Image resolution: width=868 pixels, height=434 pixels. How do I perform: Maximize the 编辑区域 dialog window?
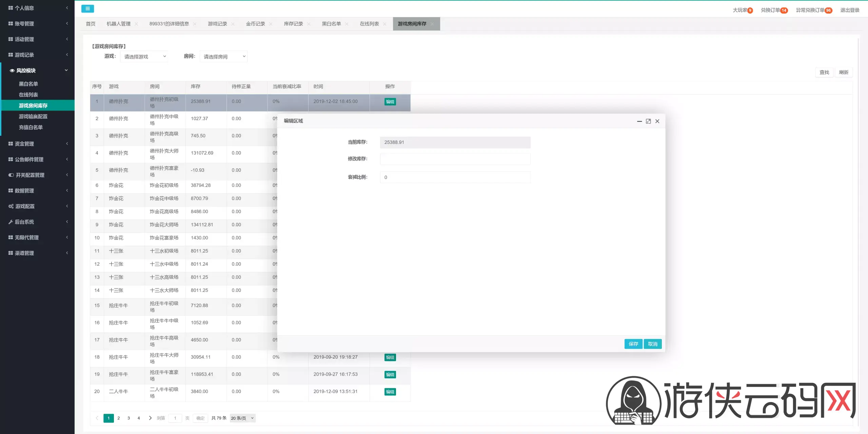click(648, 121)
